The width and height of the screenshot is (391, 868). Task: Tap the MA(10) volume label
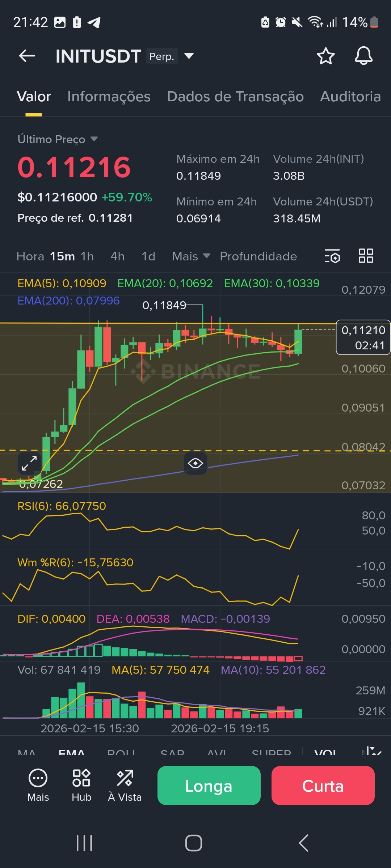pos(273,670)
